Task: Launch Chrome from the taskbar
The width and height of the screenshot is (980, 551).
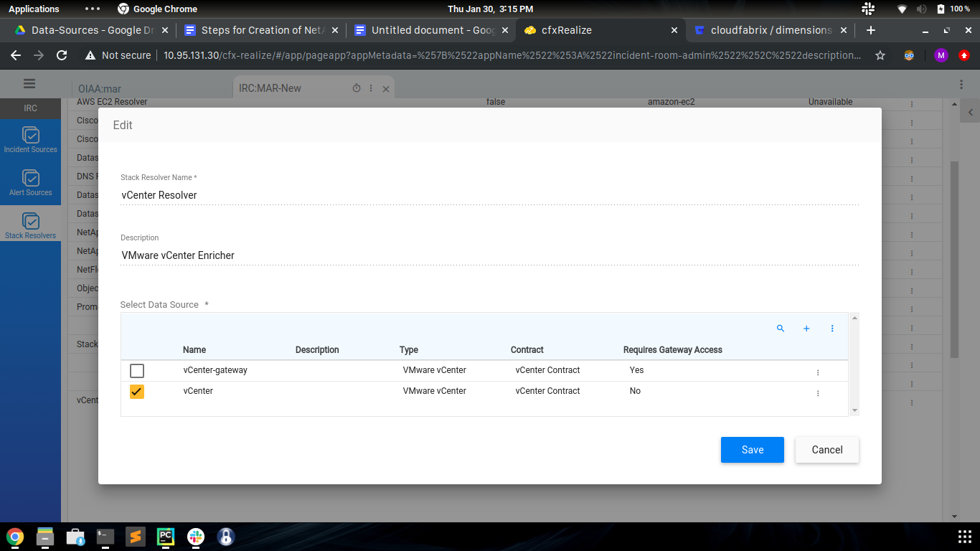Action: click(15, 537)
